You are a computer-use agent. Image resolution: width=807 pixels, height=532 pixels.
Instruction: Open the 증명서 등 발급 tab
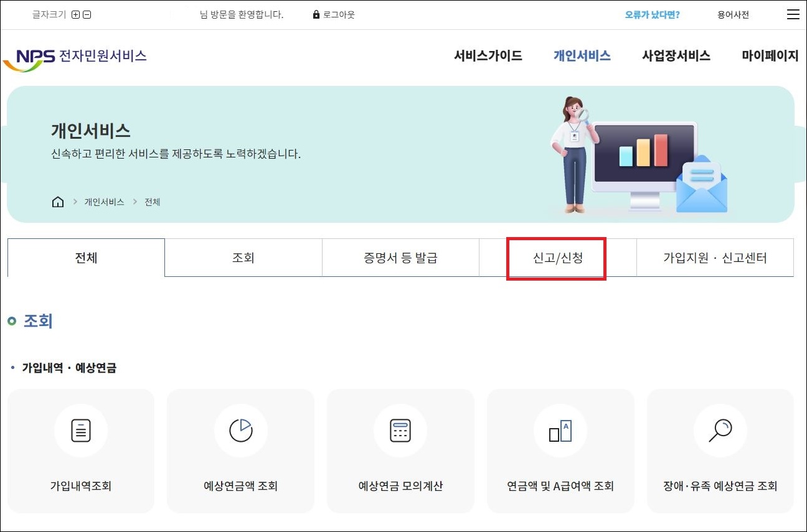point(399,258)
